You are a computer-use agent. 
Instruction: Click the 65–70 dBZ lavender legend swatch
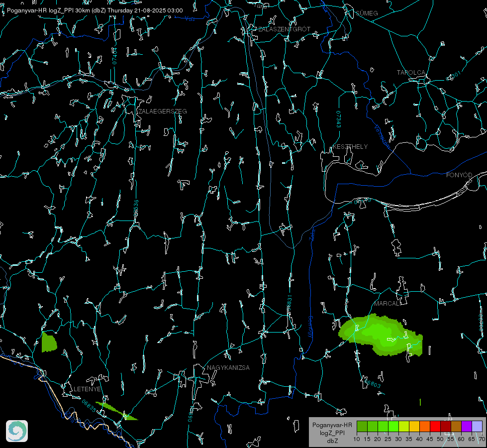(477, 426)
